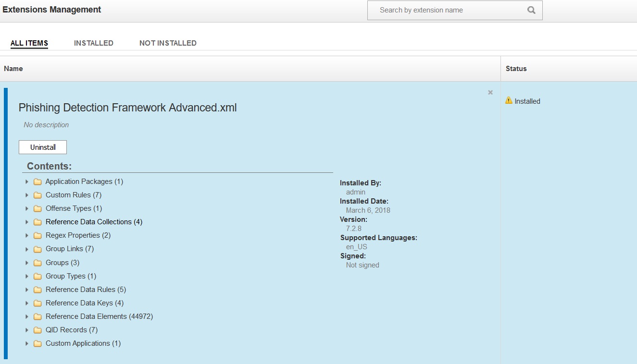Switch to the Not Installed tab

point(168,43)
